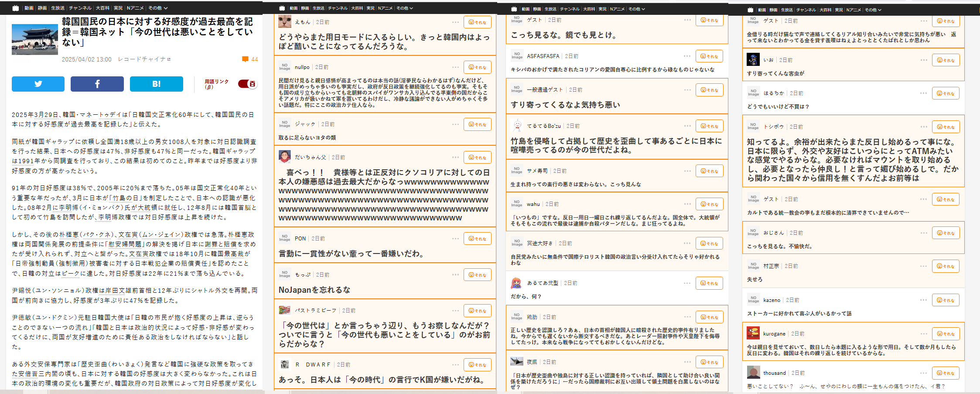Expand その他 menu above the article headline
The width and height of the screenshot is (980, 394).
tap(157, 8)
